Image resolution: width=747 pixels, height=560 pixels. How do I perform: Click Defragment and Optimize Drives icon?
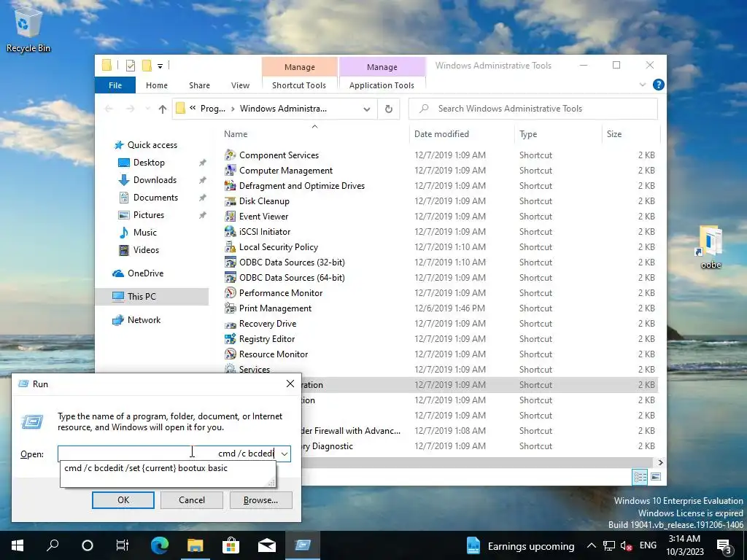pyautogui.click(x=230, y=185)
